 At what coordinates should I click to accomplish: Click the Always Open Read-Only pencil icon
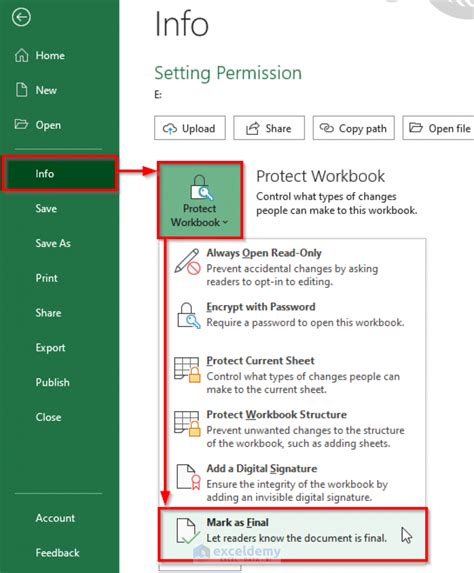click(x=187, y=262)
